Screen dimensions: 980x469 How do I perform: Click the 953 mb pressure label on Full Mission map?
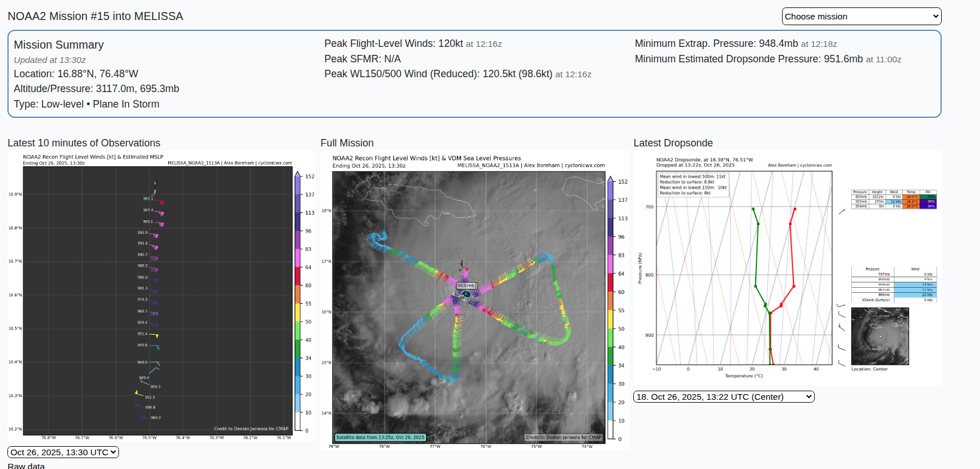point(466,285)
